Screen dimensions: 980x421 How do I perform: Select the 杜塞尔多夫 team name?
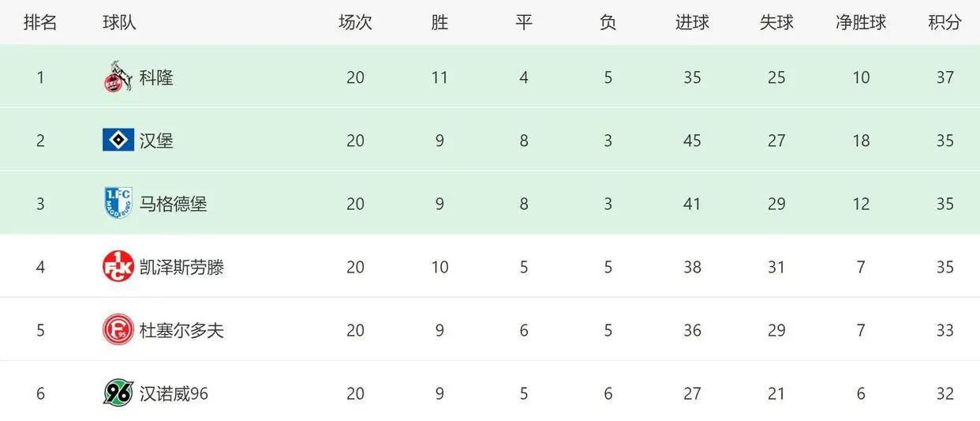tap(181, 330)
